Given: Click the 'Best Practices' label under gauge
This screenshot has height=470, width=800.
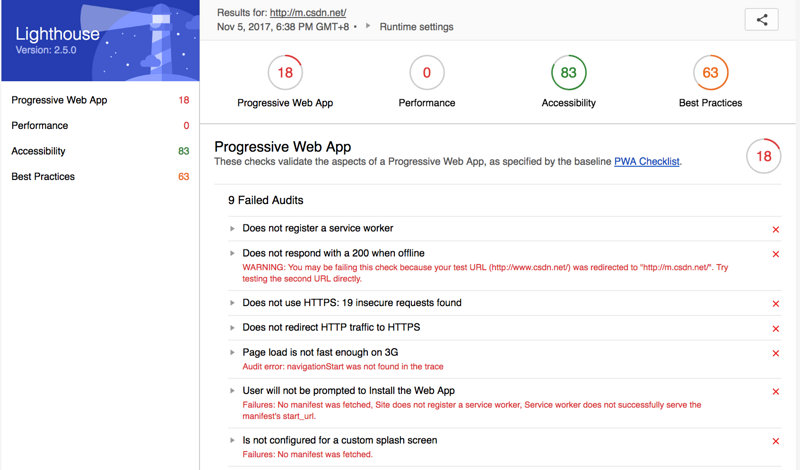Looking at the screenshot, I should coord(710,103).
